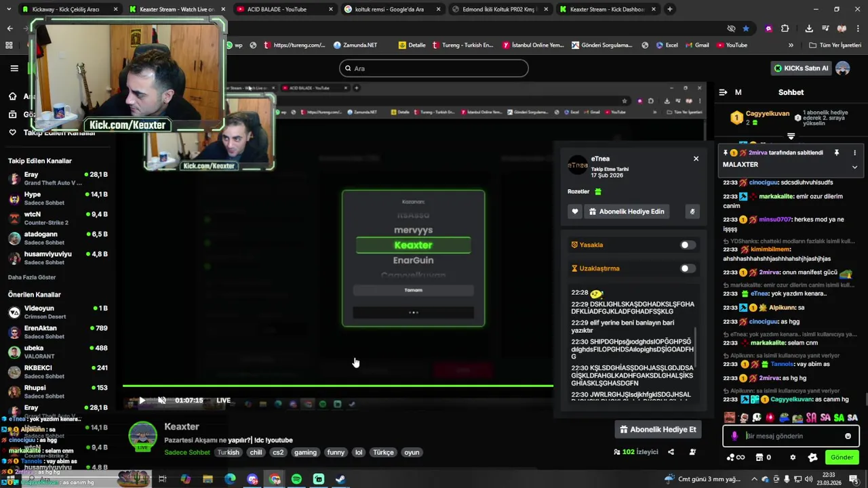Screen dimensions: 868x488
Task: Toggle the Yasakla ban switch
Action: (x=688, y=245)
